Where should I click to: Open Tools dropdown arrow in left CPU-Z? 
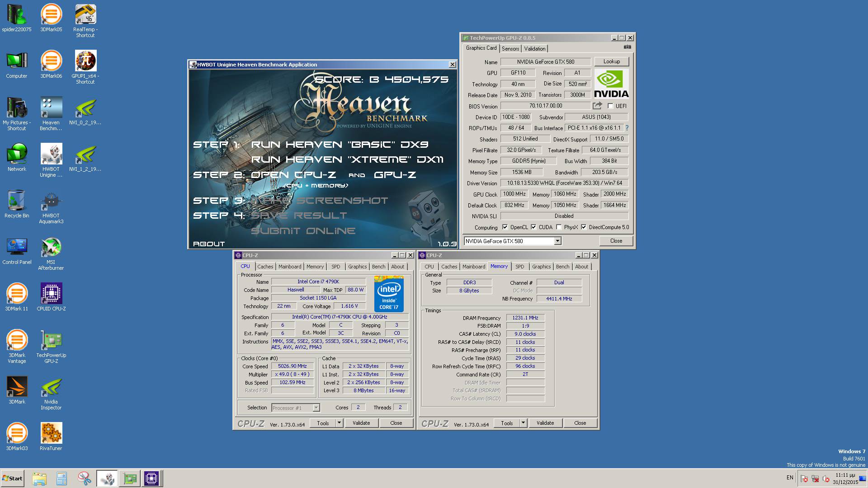pos(339,423)
